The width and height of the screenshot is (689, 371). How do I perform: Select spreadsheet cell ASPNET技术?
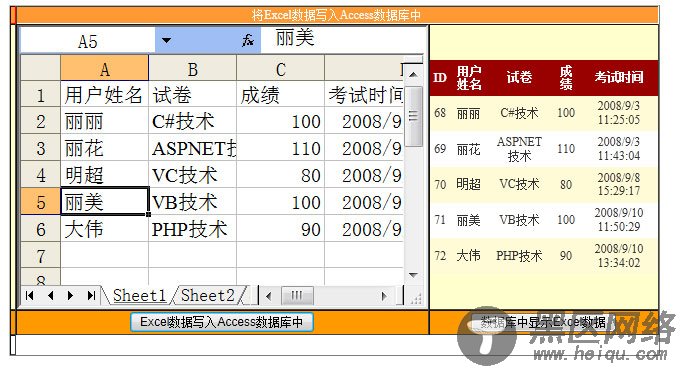click(x=192, y=148)
